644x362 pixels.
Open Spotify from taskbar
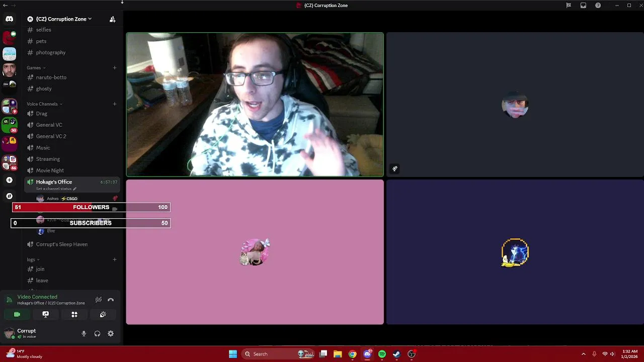tap(382, 354)
